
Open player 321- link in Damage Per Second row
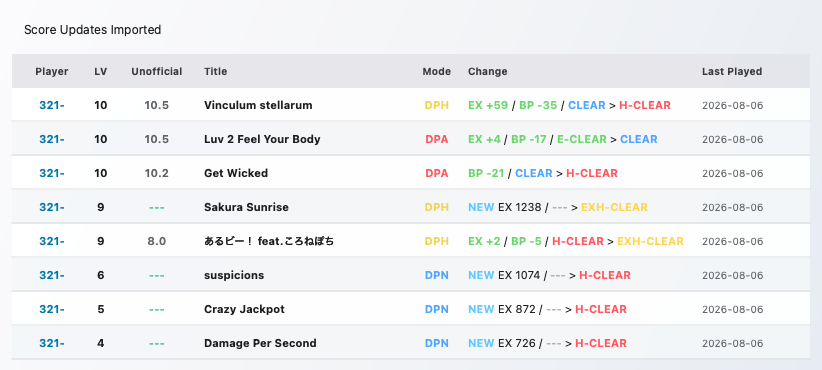pyautogui.click(x=52, y=344)
